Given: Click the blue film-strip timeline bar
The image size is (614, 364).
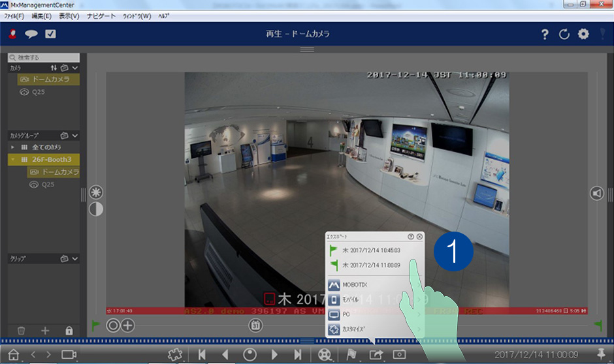Looking at the screenshot, I should (307, 341).
